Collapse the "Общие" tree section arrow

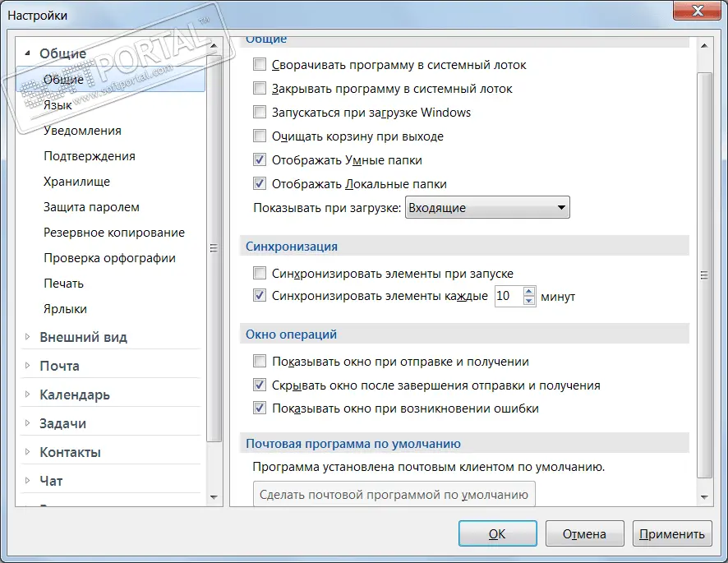(27, 53)
